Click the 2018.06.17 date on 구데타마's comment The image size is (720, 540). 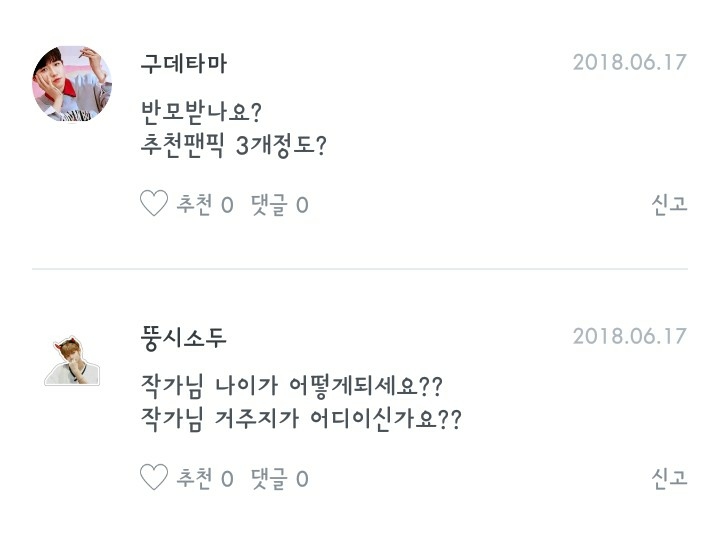pyautogui.click(x=629, y=62)
